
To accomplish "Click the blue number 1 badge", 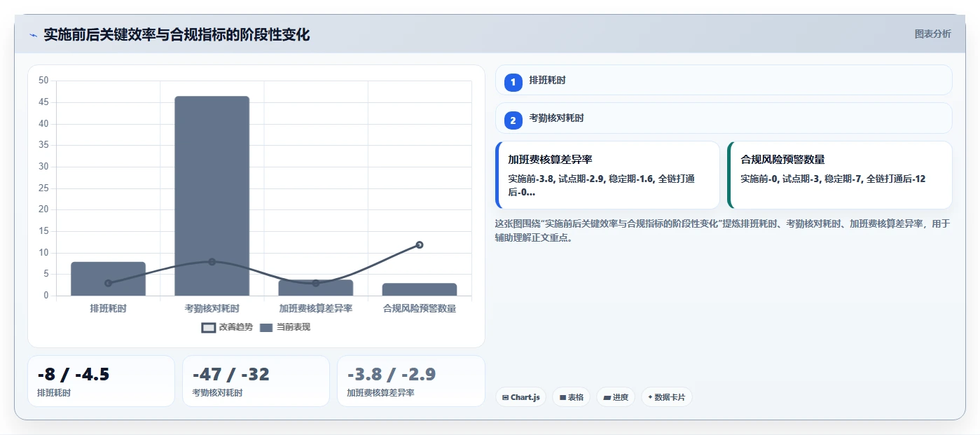I will (513, 82).
